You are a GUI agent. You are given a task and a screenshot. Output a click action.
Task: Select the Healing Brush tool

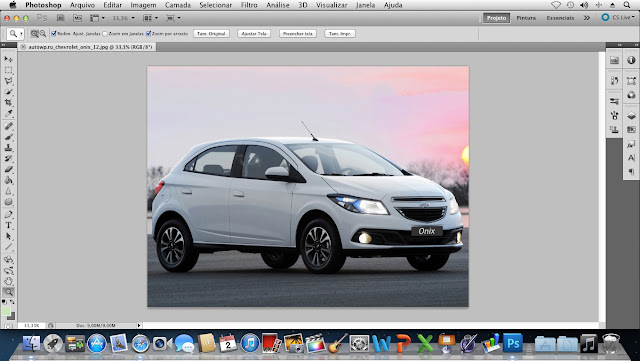point(8,126)
